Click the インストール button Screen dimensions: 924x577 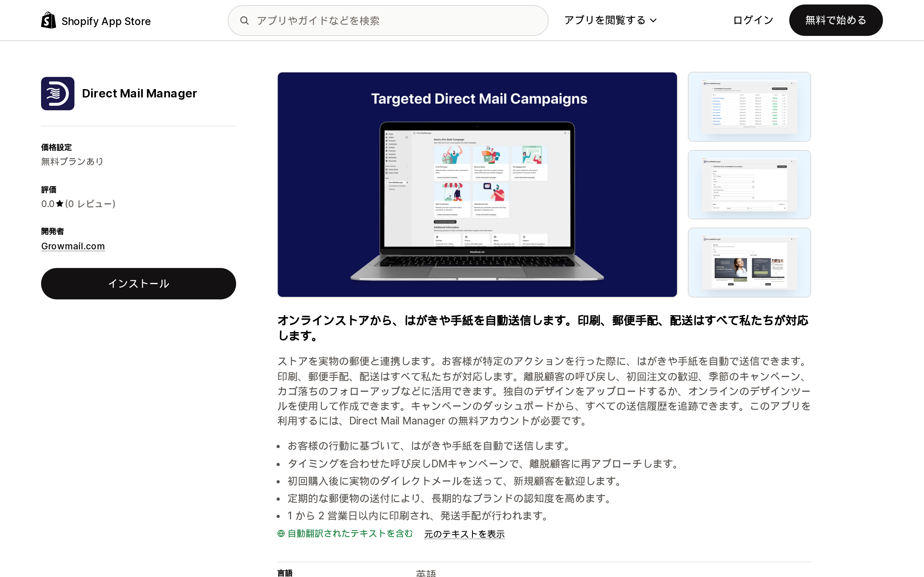[139, 284]
